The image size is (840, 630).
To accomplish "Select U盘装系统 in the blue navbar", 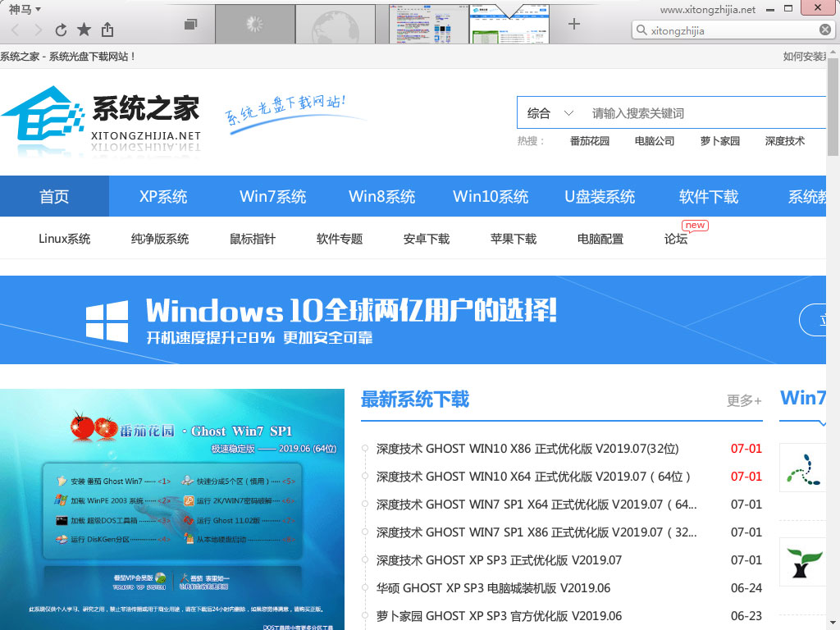I will (x=600, y=197).
